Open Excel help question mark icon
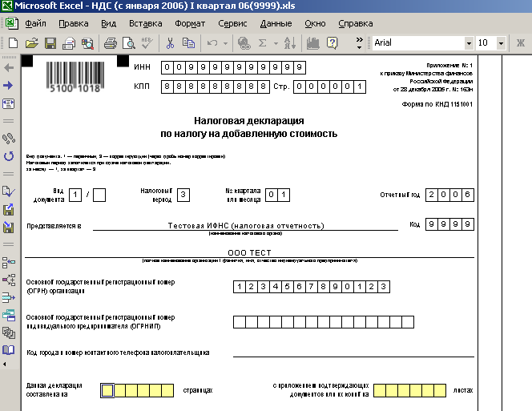Image resolution: width=532 pixels, height=411 pixels. pyautogui.click(x=332, y=43)
